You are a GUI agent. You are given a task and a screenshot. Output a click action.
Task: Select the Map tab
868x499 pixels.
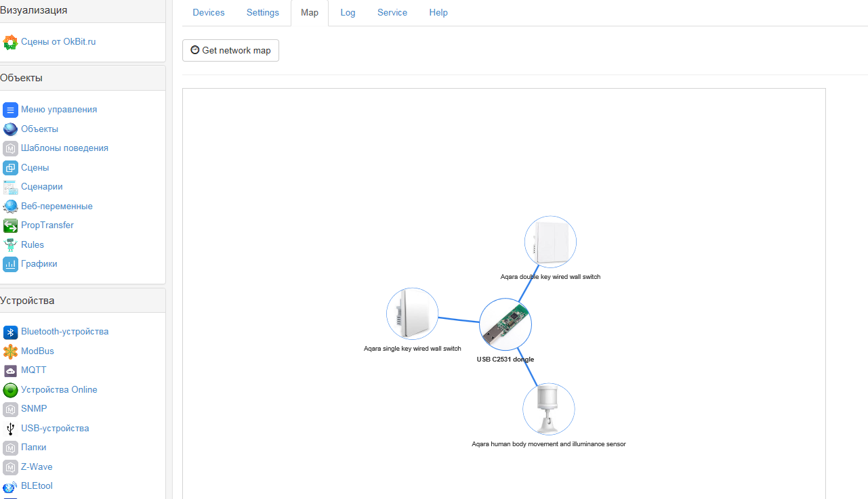pyautogui.click(x=310, y=13)
